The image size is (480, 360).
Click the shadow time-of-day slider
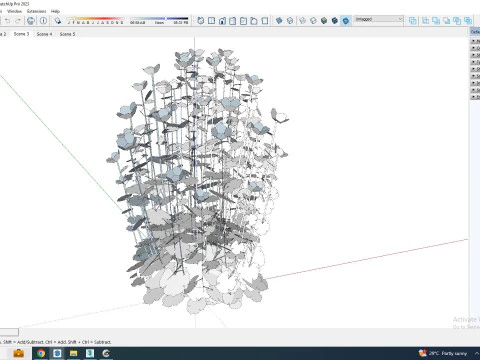coord(159,19)
